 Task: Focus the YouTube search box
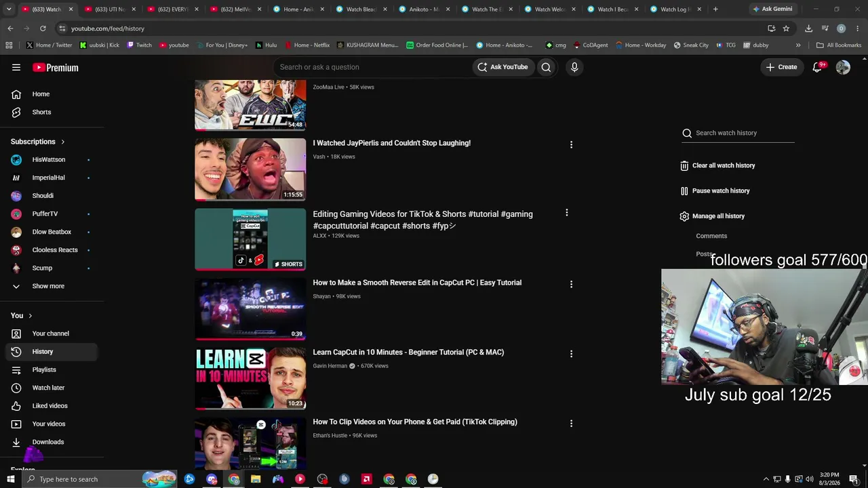coord(373,67)
